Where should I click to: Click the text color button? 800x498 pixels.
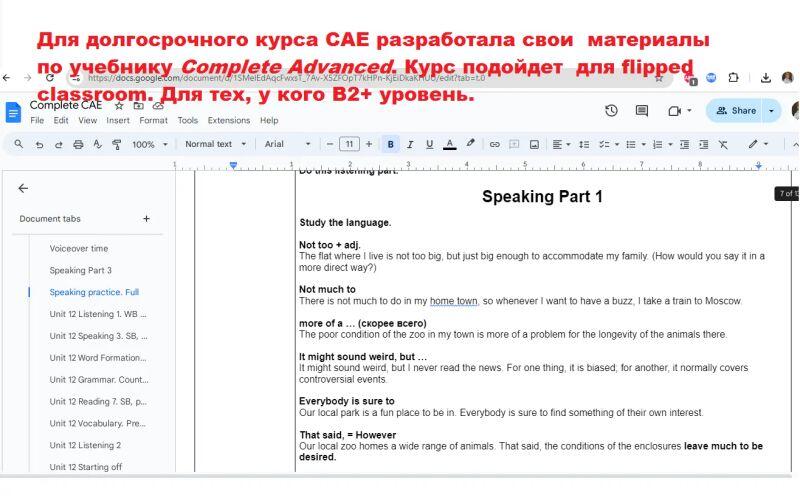[x=450, y=144]
